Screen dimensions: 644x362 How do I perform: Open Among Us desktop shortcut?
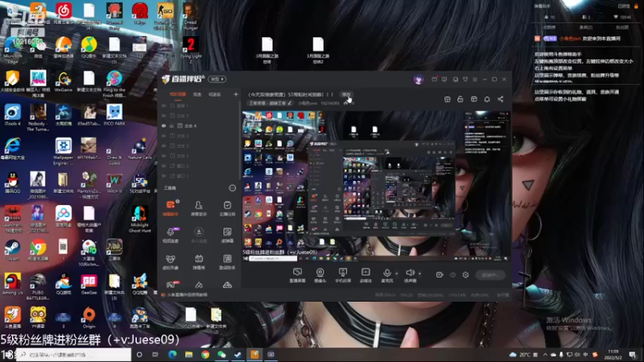(12, 284)
